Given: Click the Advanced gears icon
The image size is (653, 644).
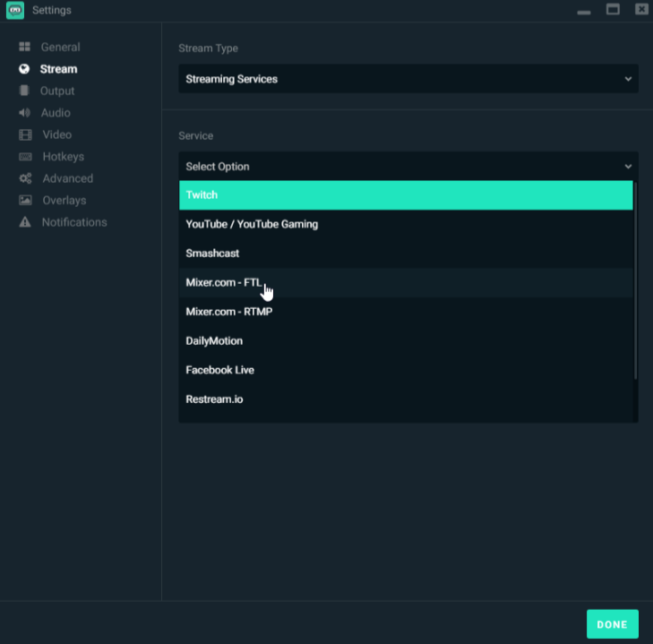Looking at the screenshot, I should (25, 179).
